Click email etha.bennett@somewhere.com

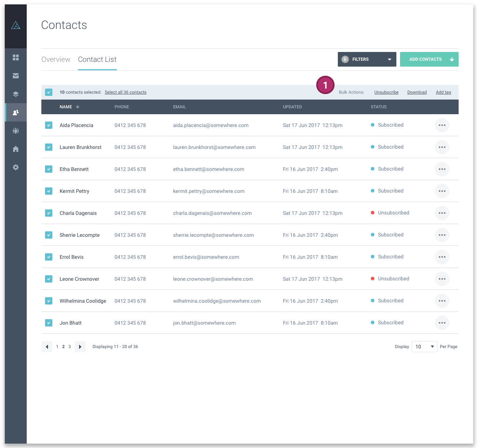click(209, 169)
